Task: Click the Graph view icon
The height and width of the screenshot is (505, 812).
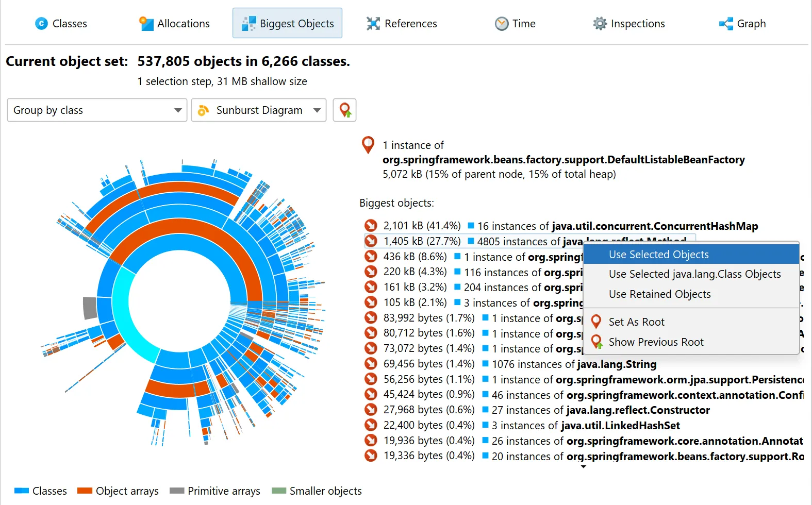Action: [x=726, y=24]
